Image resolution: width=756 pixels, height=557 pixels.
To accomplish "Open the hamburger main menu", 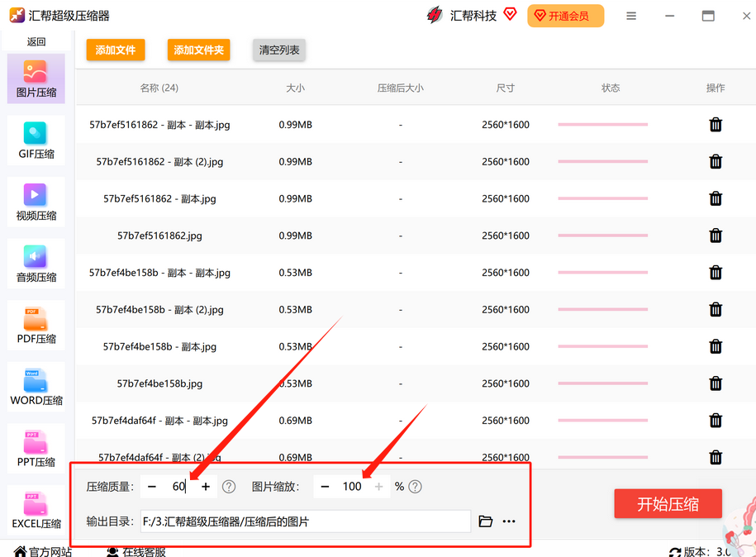I will point(631,16).
